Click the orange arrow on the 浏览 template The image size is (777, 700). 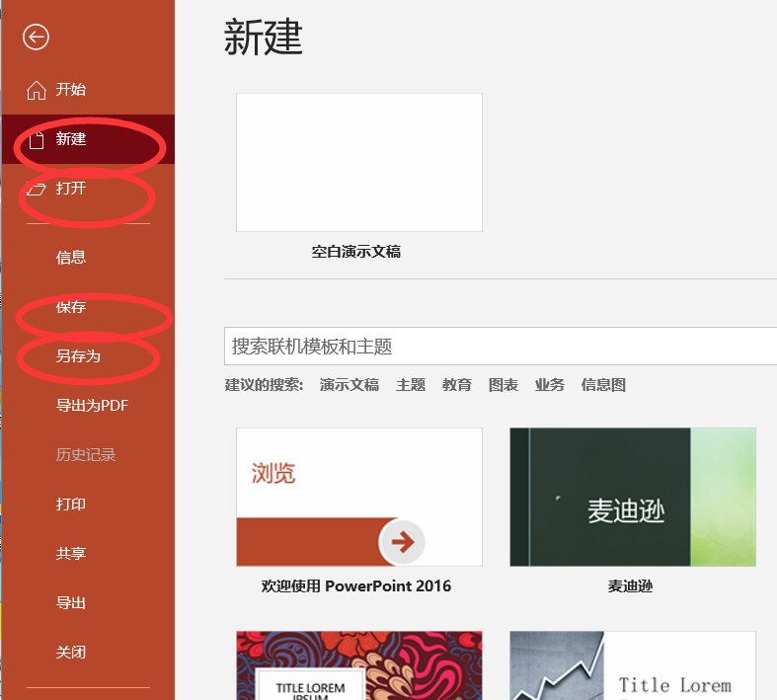pos(403,542)
